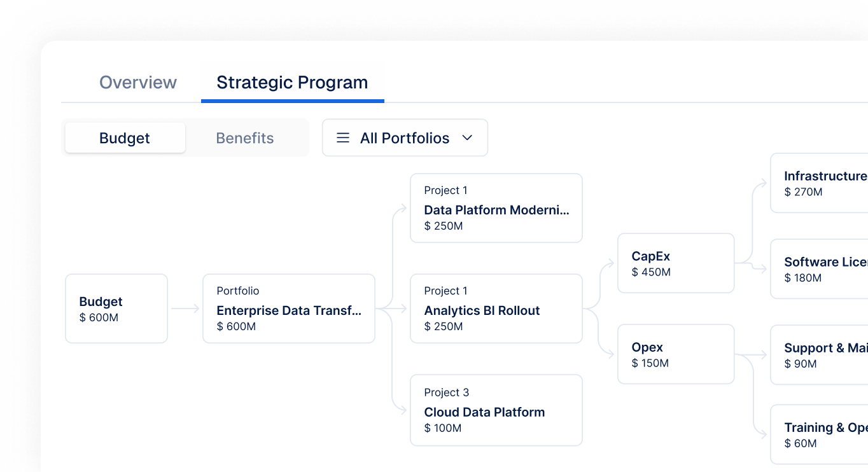Select the Support & Maintenance $90M node
This screenshot has width=868, height=472.
(820, 355)
